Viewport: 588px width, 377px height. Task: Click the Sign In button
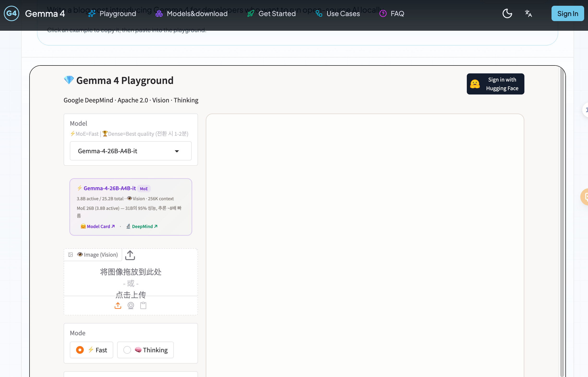tap(567, 13)
